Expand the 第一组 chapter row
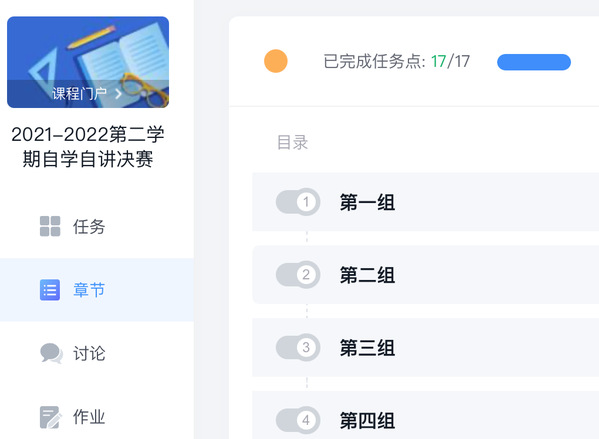The image size is (599, 439). pyautogui.click(x=426, y=202)
